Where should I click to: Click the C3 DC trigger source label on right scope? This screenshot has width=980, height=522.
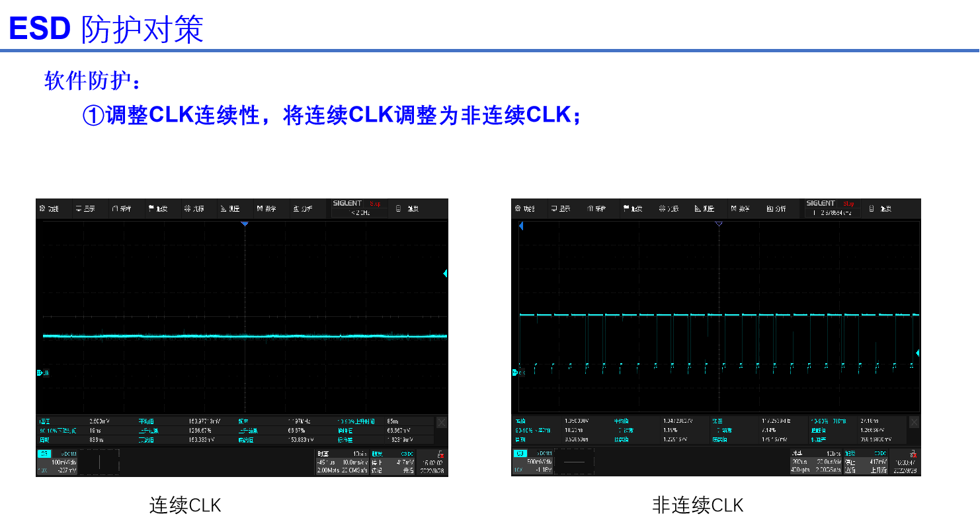[x=881, y=454]
